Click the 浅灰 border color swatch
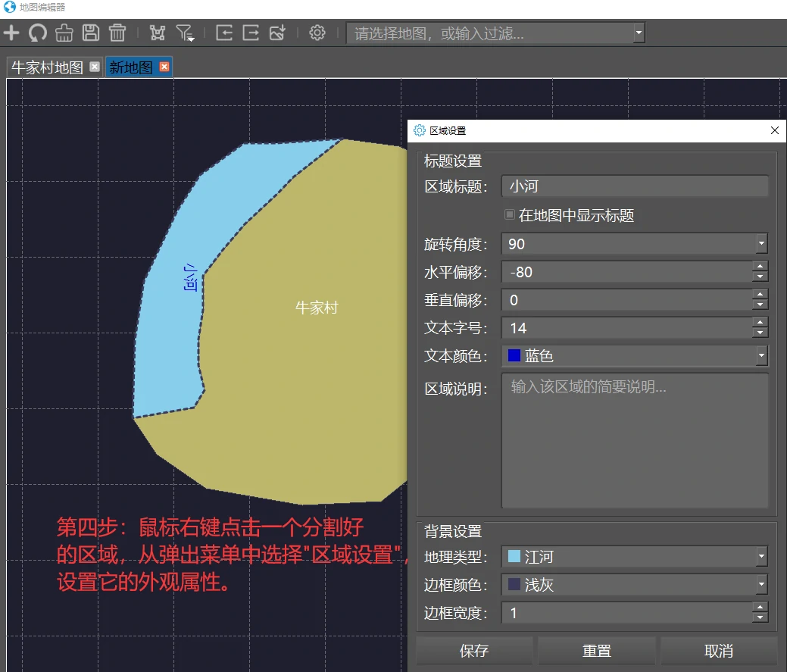787x672 pixels. [x=514, y=584]
